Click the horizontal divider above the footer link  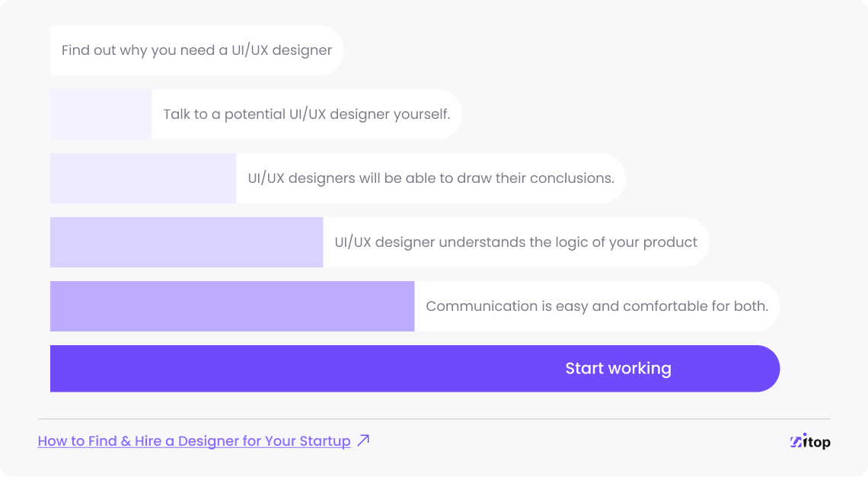[434, 419]
